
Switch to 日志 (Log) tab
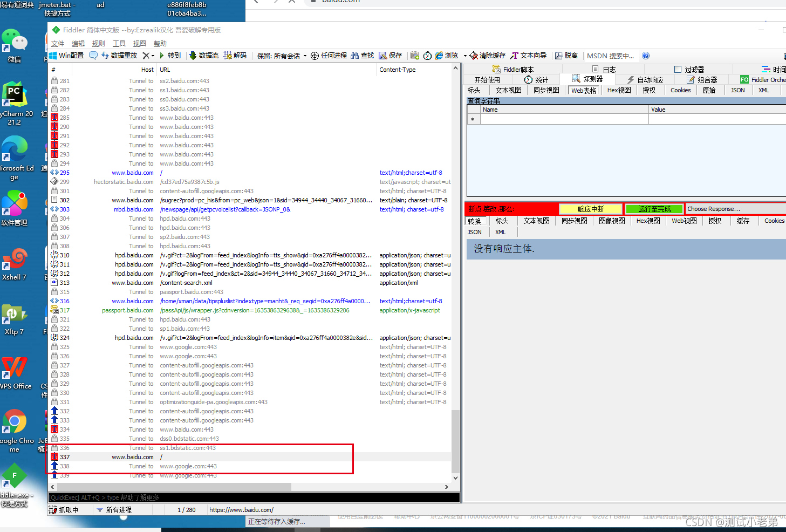[x=604, y=69]
